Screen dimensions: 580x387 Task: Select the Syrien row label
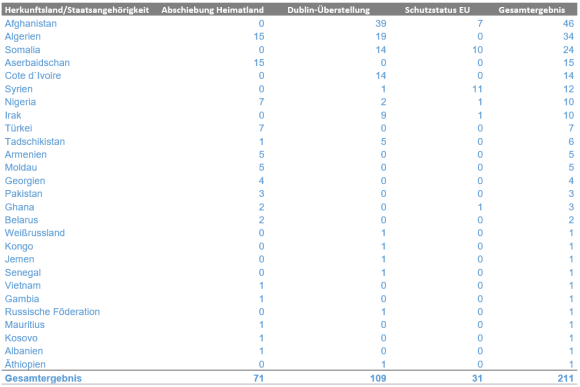point(18,89)
